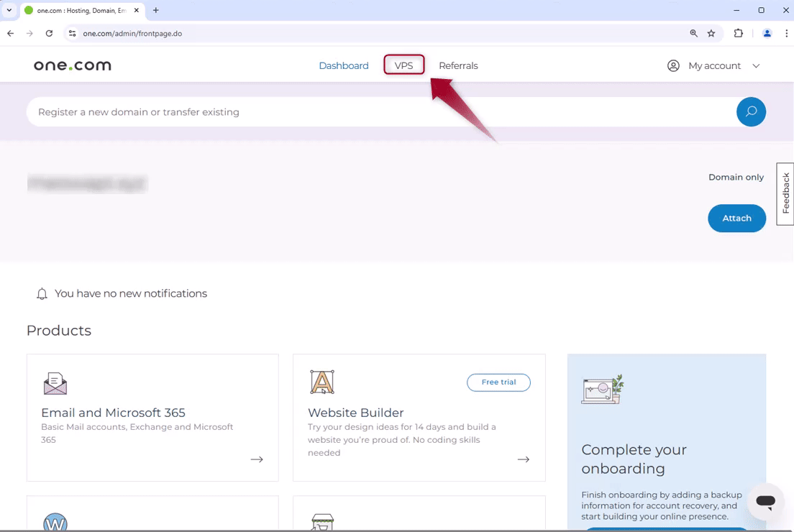Open the tab search dropdown in the browser
Screen dimensions: 794x532
pos(9,11)
